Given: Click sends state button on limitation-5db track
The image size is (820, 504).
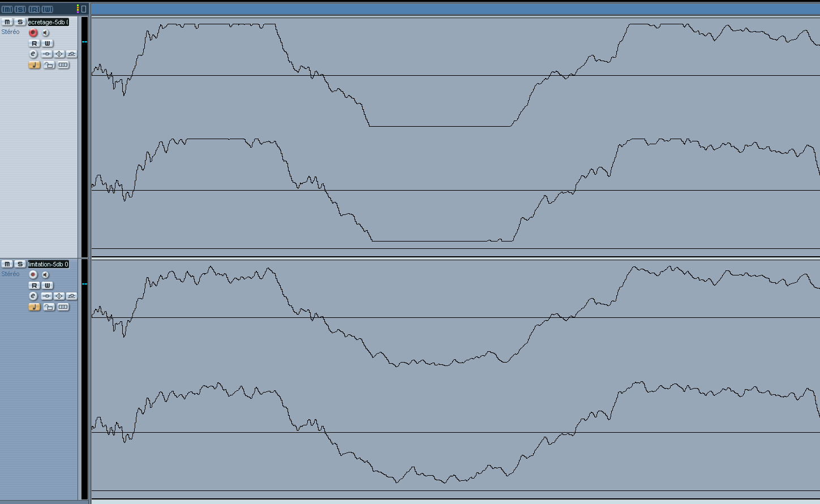Looking at the screenshot, I should click(72, 296).
